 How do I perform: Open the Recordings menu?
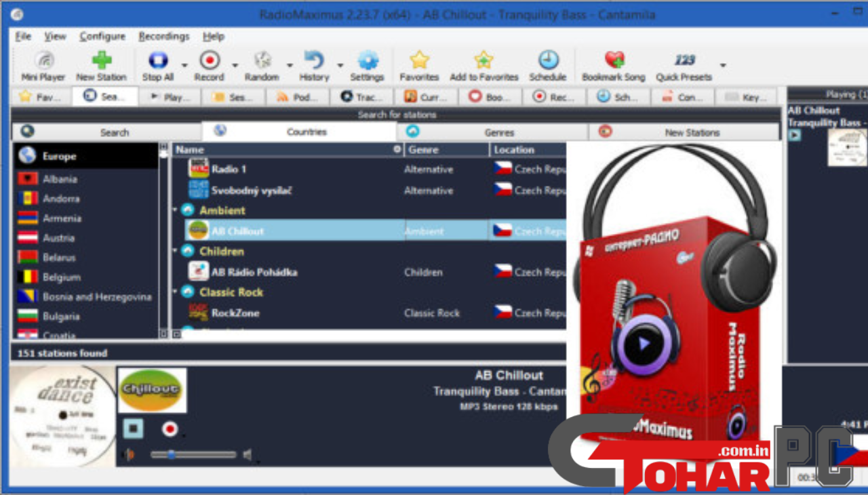[x=164, y=37]
